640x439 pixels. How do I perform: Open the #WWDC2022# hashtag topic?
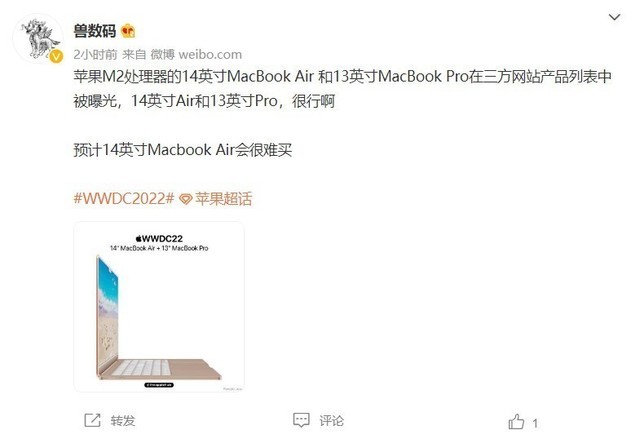click(x=124, y=199)
